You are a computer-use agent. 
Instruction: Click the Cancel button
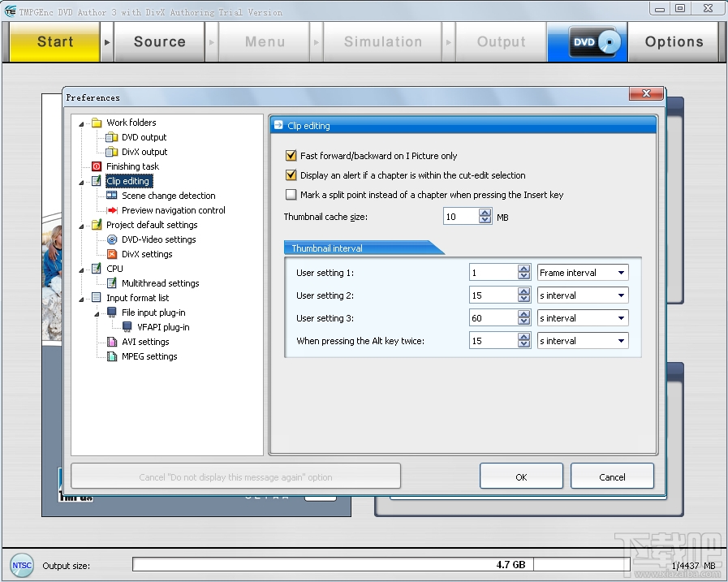[x=612, y=476]
